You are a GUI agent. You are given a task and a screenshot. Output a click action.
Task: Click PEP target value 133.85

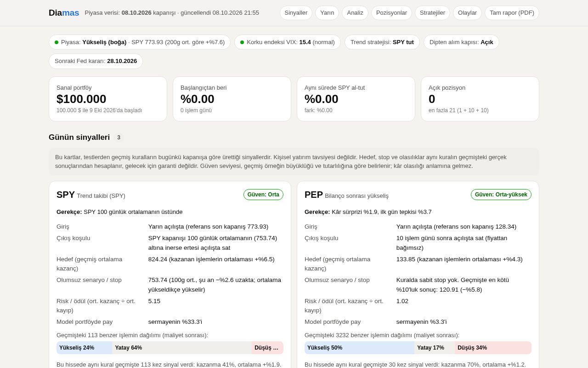tap(459, 259)
